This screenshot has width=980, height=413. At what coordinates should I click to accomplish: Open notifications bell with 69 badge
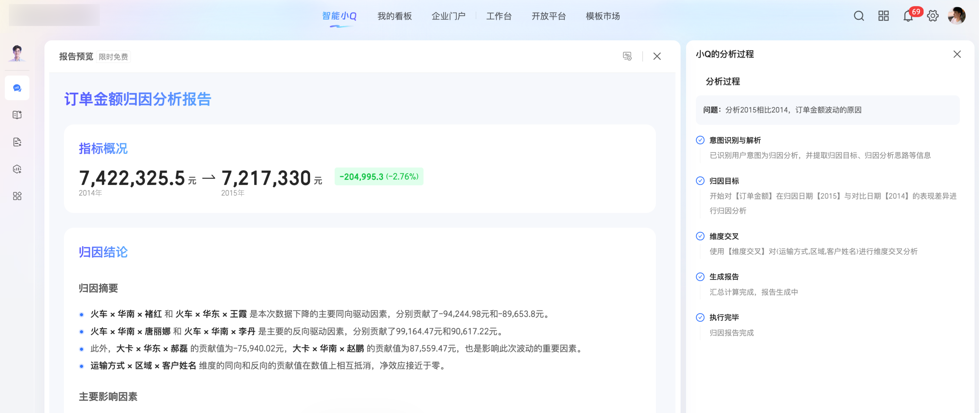pos(908,16)
